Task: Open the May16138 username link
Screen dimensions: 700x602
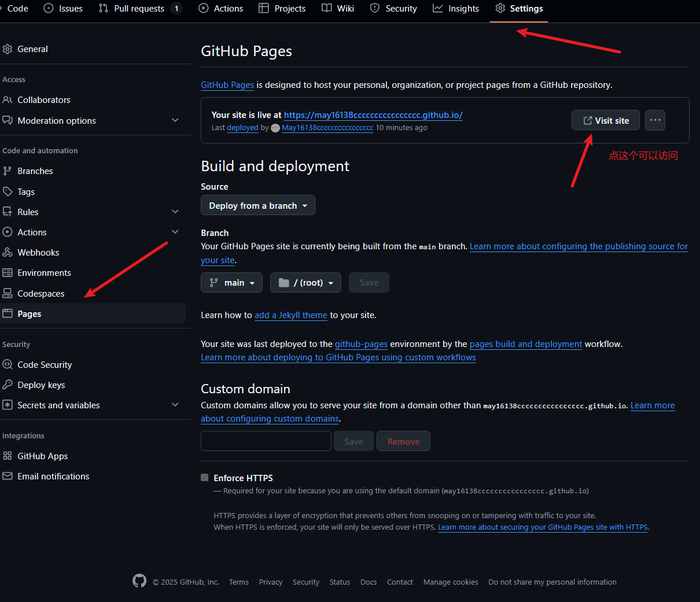Action: pos(327,128)
